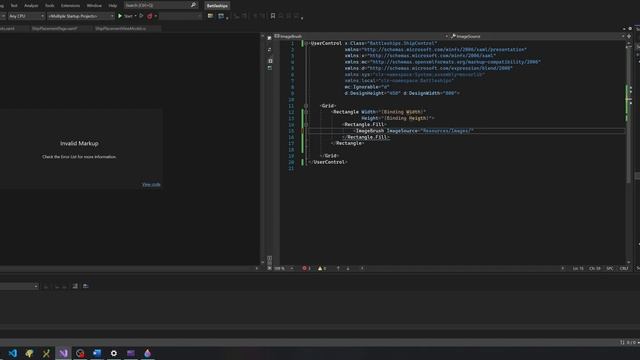The image size is (640, 360).
Task: Open the Help menu
Action: (113, 6)
